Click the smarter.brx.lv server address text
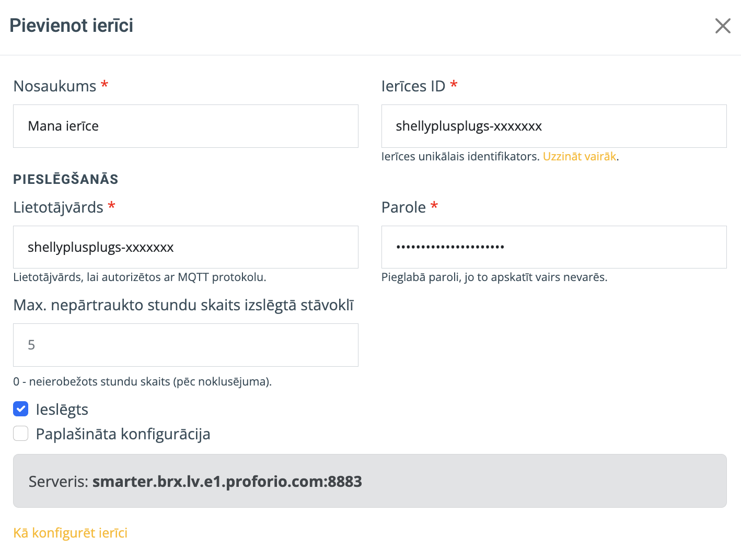 tap(227, 481)
